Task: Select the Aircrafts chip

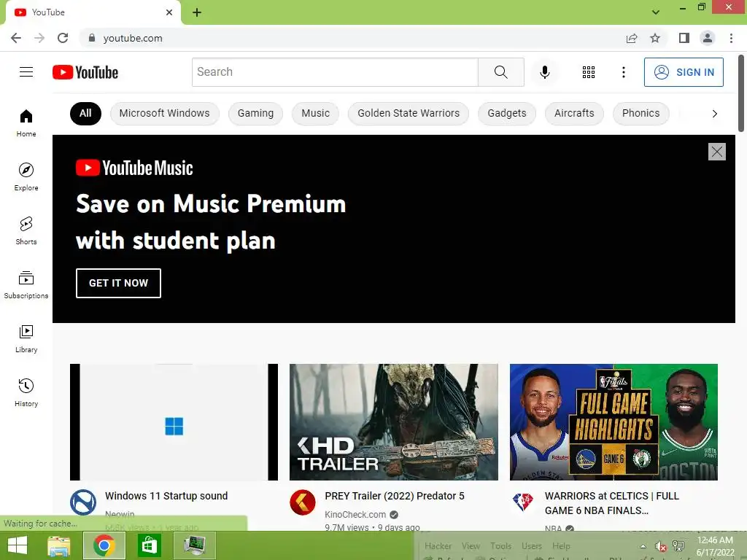Action: point(574,113)
